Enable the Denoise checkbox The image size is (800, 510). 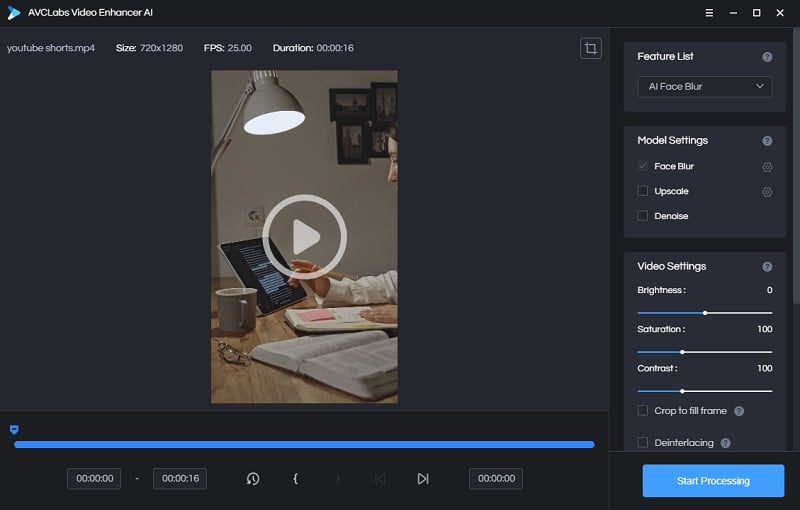643,216
